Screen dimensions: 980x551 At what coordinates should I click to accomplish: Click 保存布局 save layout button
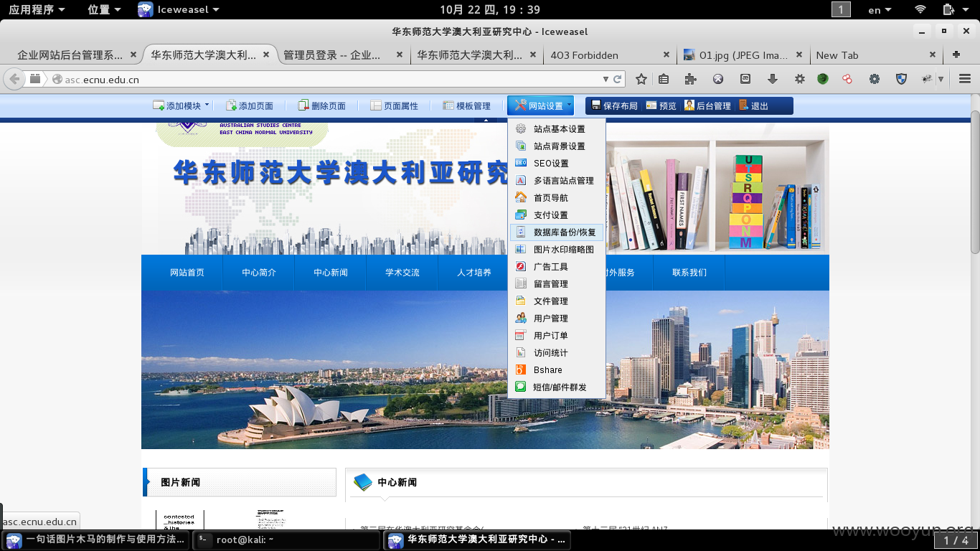[x=614, y=105]
